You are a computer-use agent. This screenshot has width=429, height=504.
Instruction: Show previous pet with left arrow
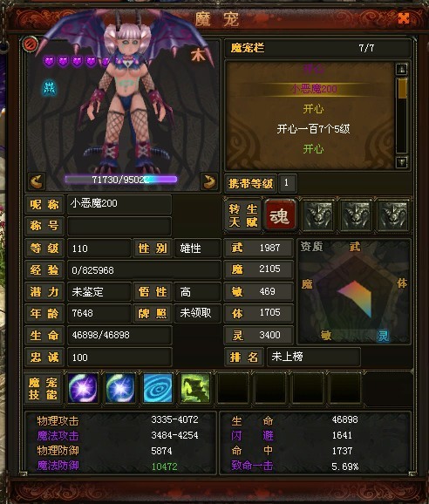click(37, 181)
